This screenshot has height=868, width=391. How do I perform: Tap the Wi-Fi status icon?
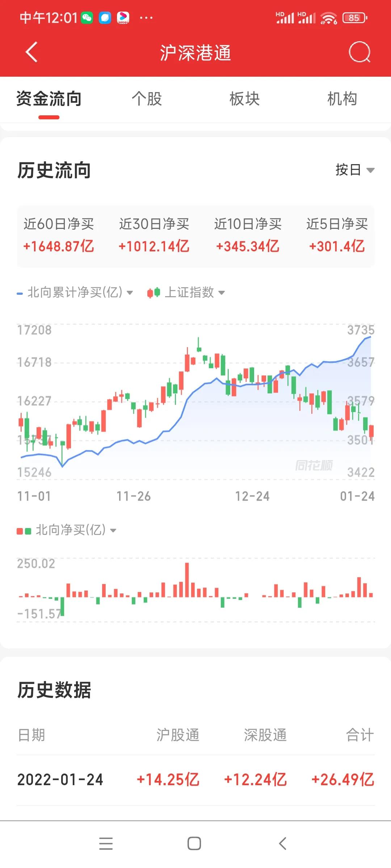point(328,18)
